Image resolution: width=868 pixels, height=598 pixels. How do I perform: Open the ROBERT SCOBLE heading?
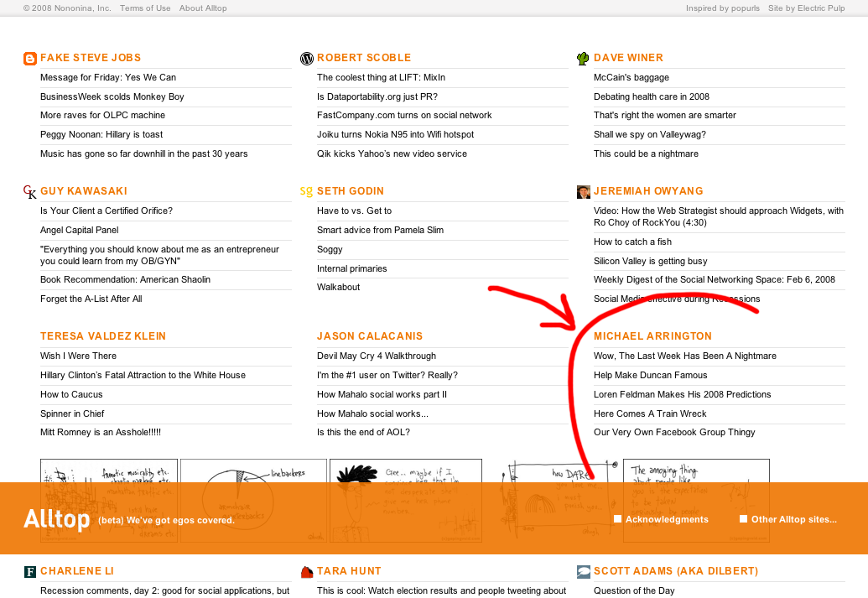coord(364,58)
